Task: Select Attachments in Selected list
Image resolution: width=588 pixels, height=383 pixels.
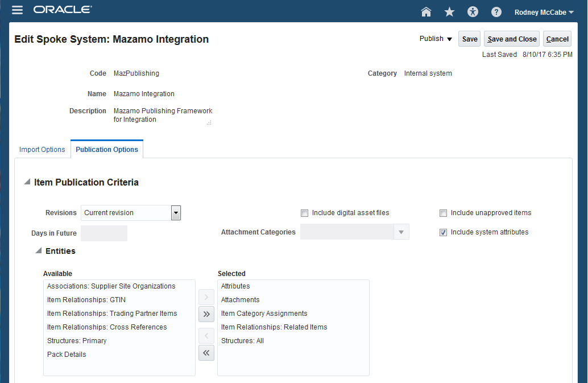Action: (x=293, y=300)
